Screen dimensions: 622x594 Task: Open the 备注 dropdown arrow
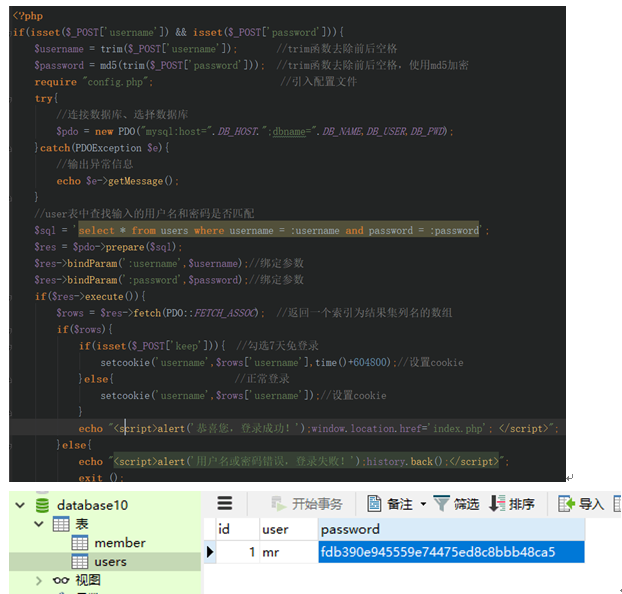(423, 504)
